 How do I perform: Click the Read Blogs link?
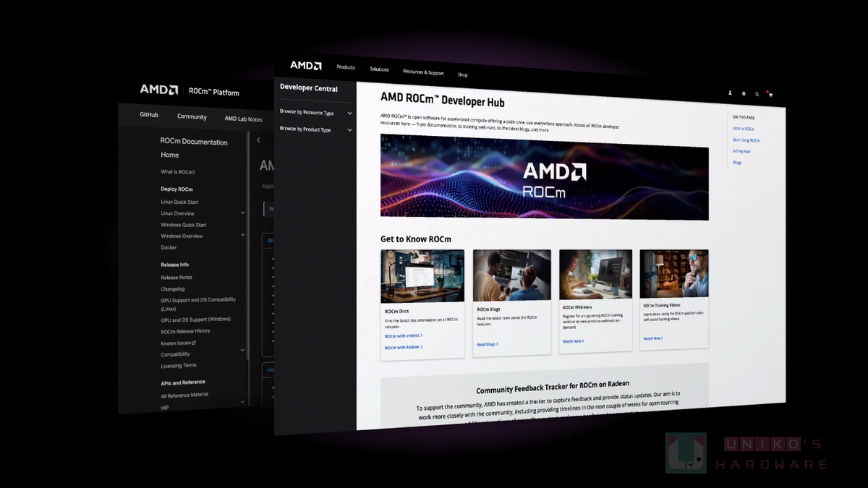(488, 344)
